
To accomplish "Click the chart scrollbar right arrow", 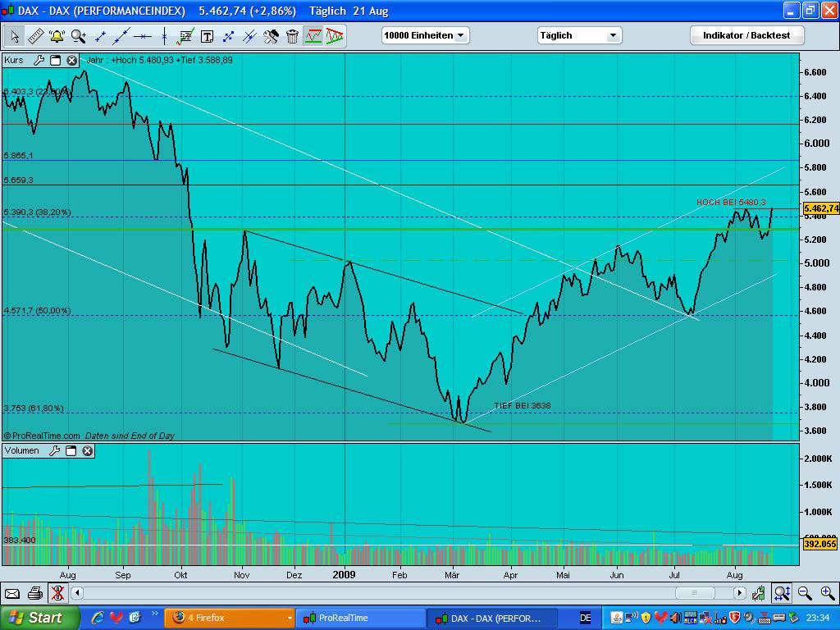I will coord(740,593).
